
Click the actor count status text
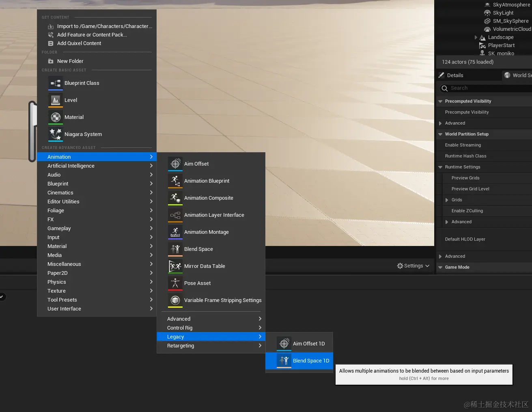[467, 62]
